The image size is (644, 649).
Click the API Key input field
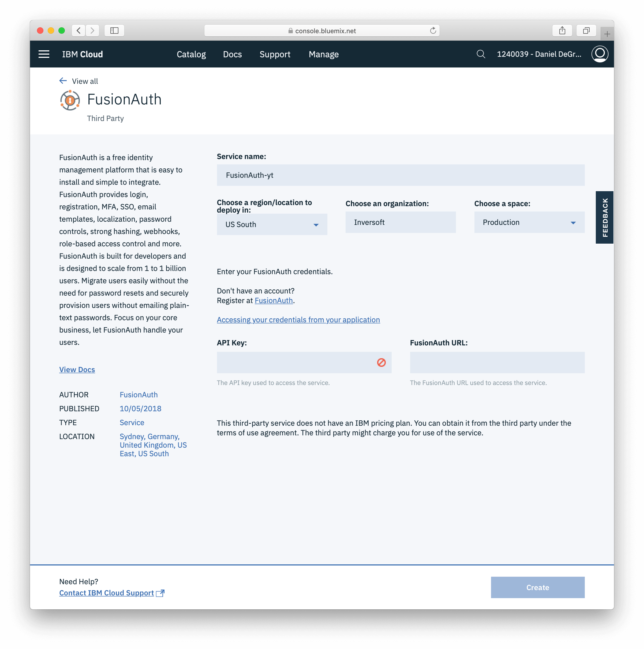pyautogui.click(x=304, y=363)
